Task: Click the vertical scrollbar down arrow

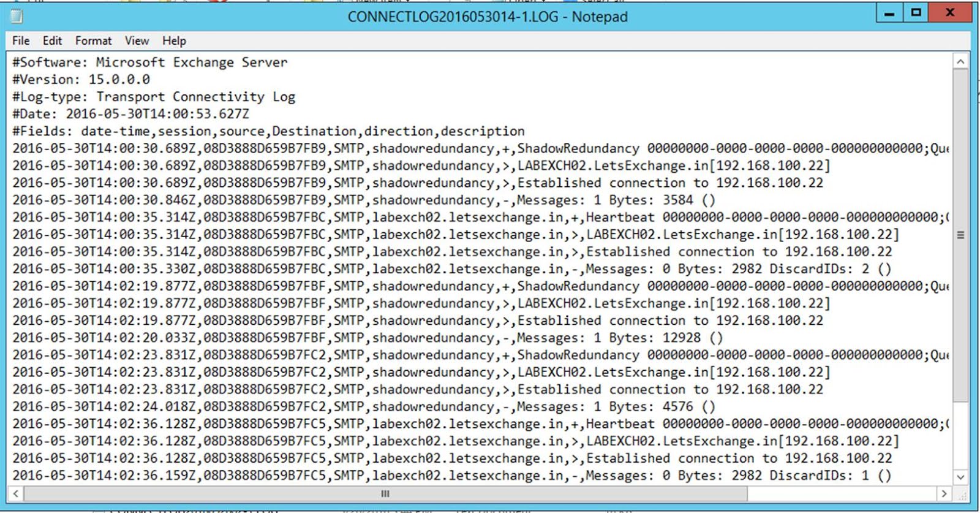Action: point(960,477)
